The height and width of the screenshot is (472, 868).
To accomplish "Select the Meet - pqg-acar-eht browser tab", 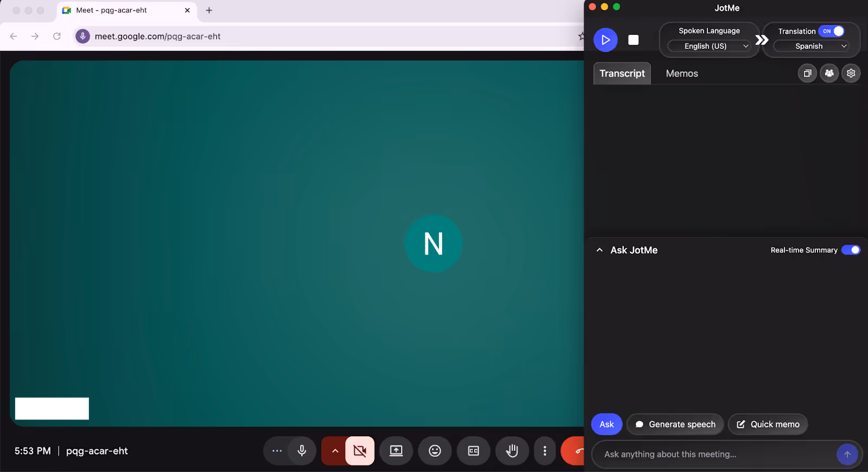I will point(127,10).
